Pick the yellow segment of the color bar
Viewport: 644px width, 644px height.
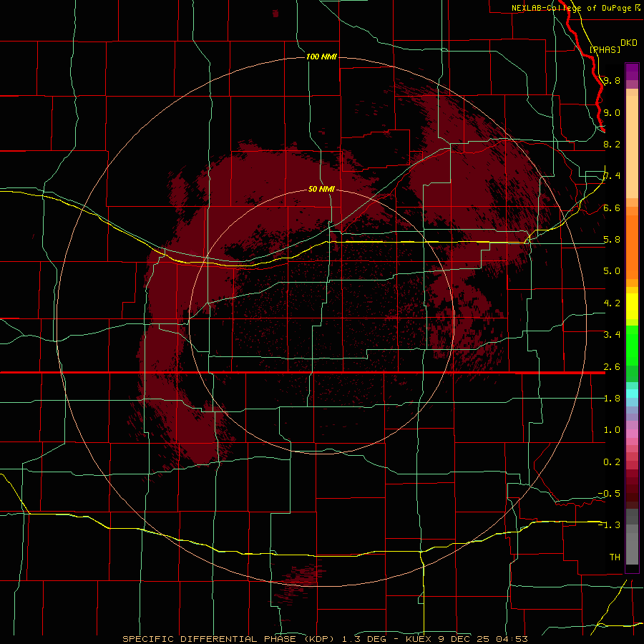point(632,306)
